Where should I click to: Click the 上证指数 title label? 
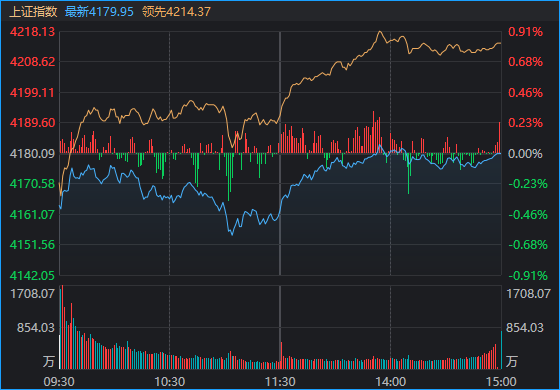(x=33, y=12)
